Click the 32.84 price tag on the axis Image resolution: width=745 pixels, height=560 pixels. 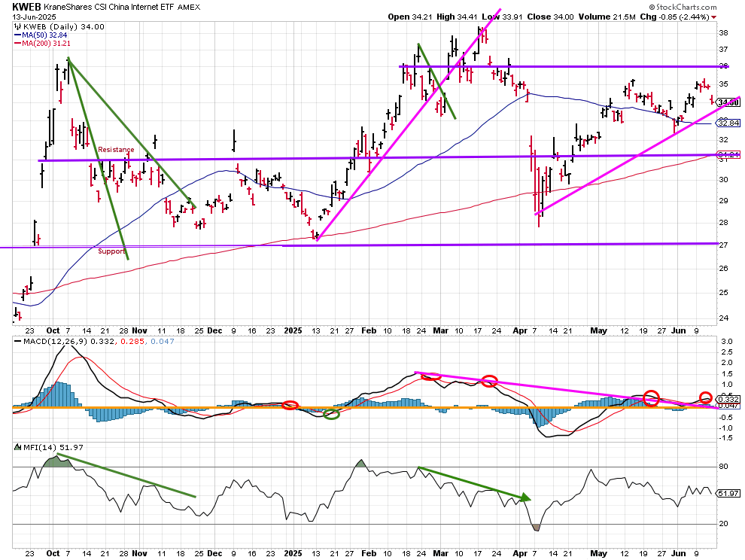[728, 123]
